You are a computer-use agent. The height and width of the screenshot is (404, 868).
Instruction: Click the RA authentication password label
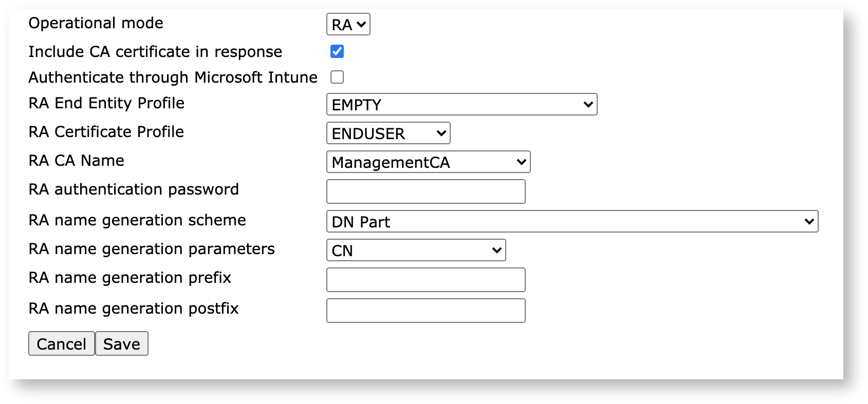(134, 189)
